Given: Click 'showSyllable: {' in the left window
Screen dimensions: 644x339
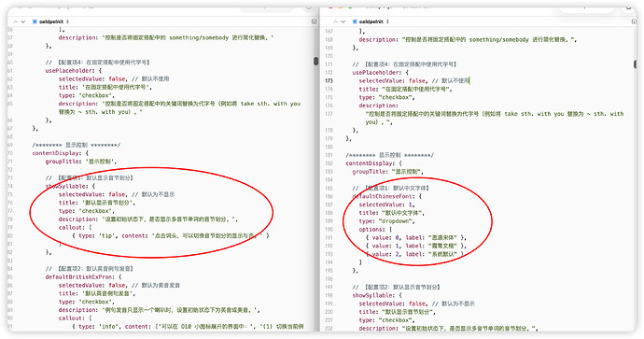Looking at the screenshot, I should tap(70, 186).
